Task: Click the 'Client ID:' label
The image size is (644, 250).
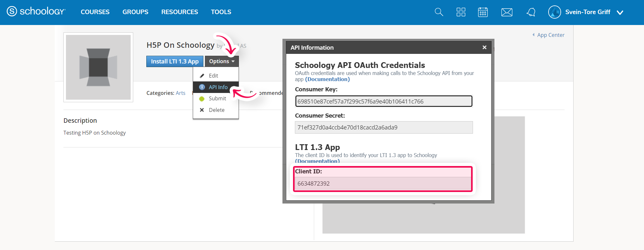Action: pyautogui.click(x=308, y=171)
